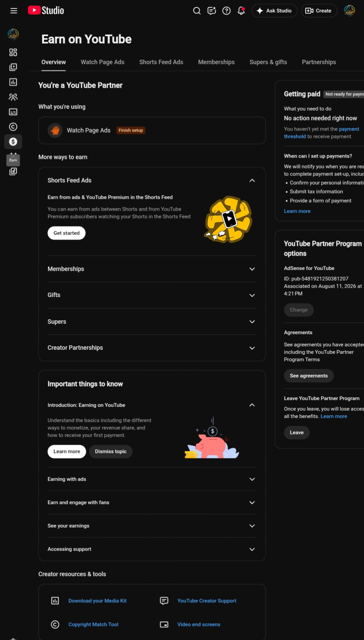Collapse Introduction: Earning on YouTube topic
Screen dimensions: 364x640
tap(252, 405)
